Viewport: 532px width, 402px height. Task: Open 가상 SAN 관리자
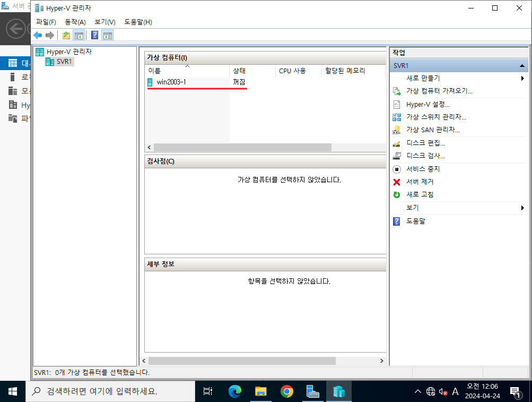pyautogui.click(x=433, y=130)
